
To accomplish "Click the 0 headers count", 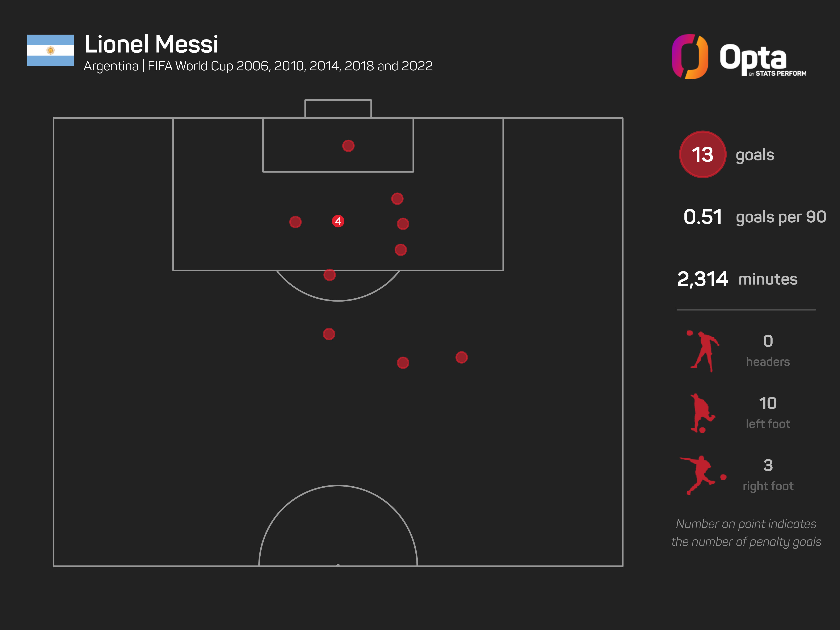I will pos(768,341).
